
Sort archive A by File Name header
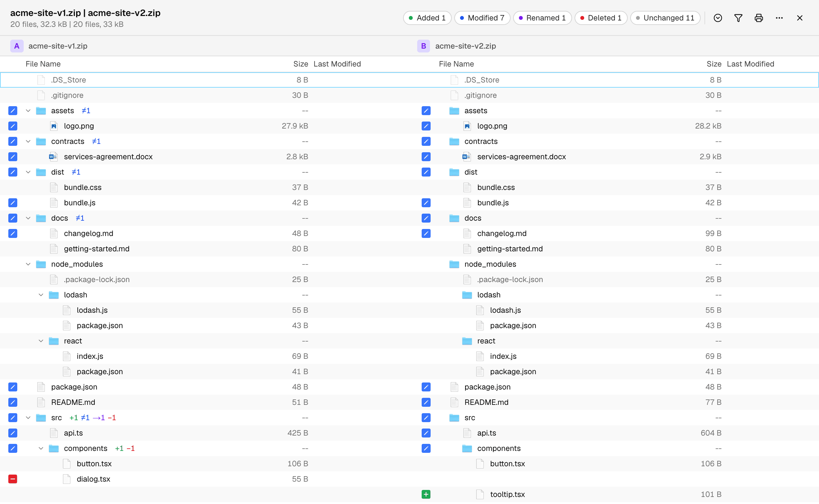point(43,64)
